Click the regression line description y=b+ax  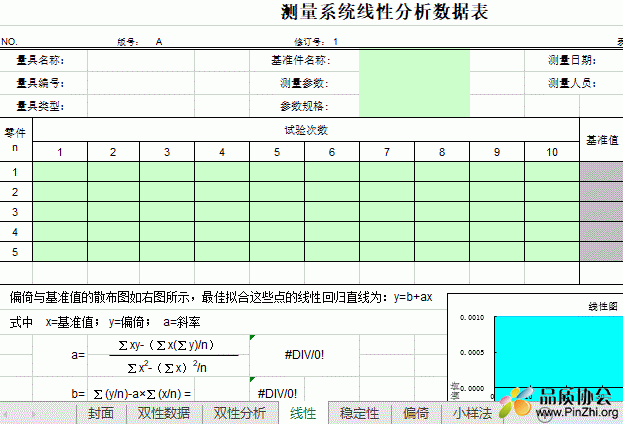pyautogui.click(x=221, y=297)
